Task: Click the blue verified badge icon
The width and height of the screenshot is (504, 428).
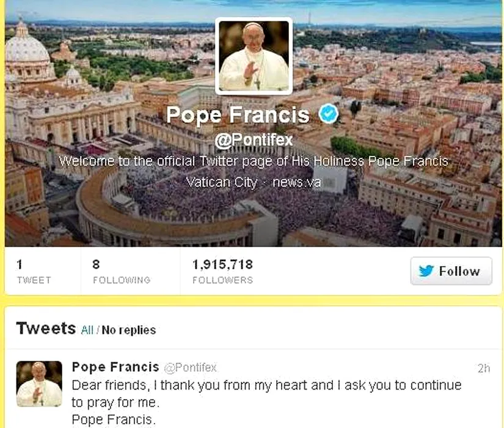Action: tap(329, 114)
